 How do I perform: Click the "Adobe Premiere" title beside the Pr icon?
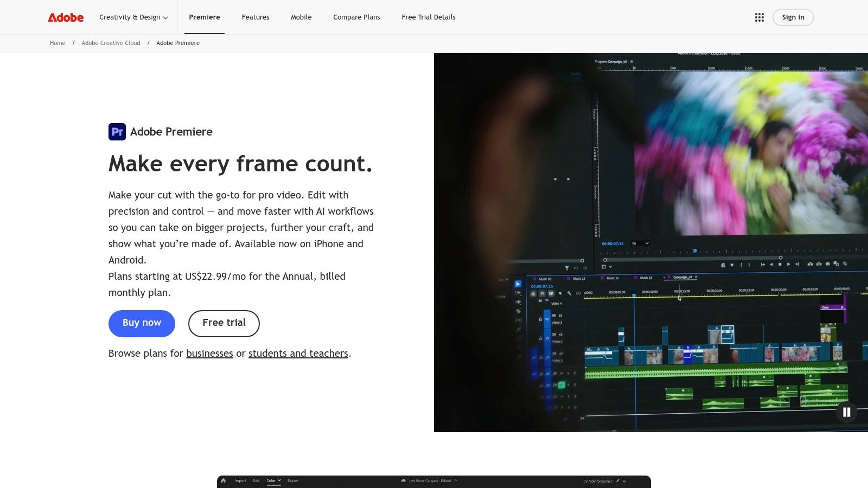[171, 132]
